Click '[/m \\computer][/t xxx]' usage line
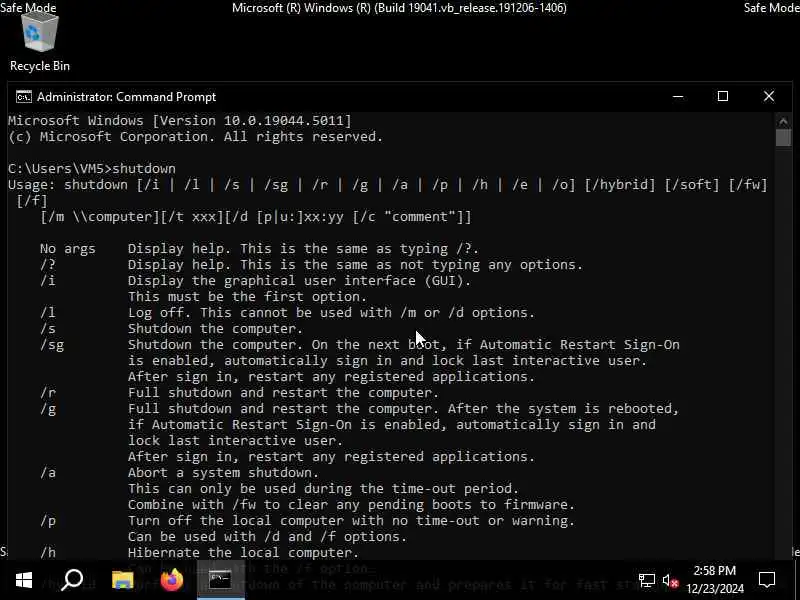Viewport: 800px width, 600px height. coord(256,217)
